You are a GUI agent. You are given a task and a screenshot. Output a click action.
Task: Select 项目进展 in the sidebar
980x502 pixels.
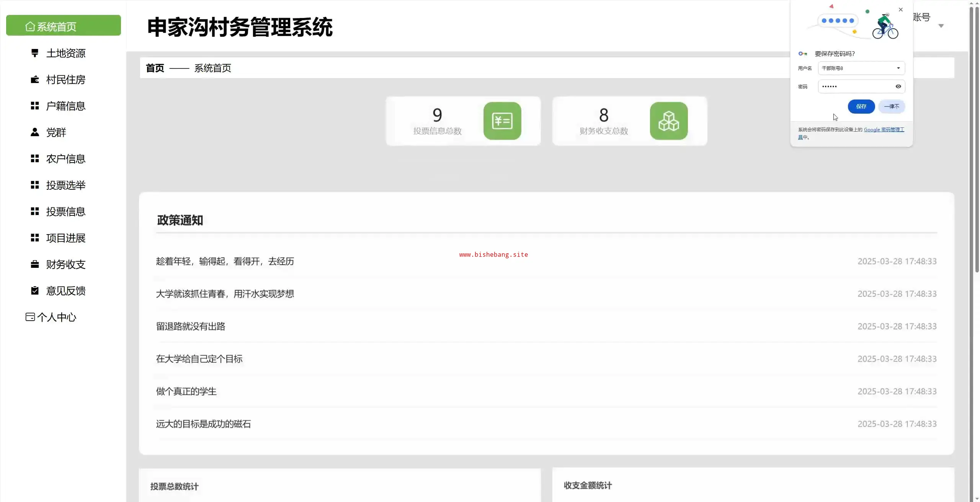tap(65, 238)
